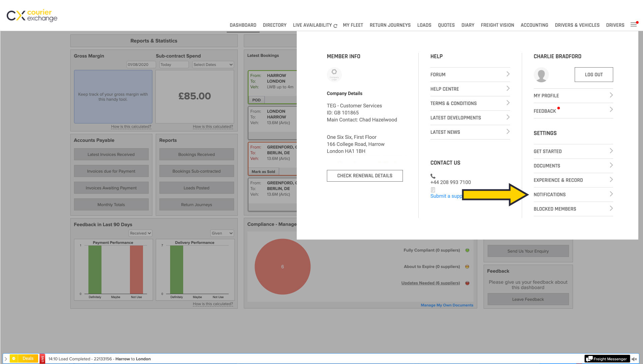Click Check Renewal Details button
Screen dimensions: 643x364
365,176
